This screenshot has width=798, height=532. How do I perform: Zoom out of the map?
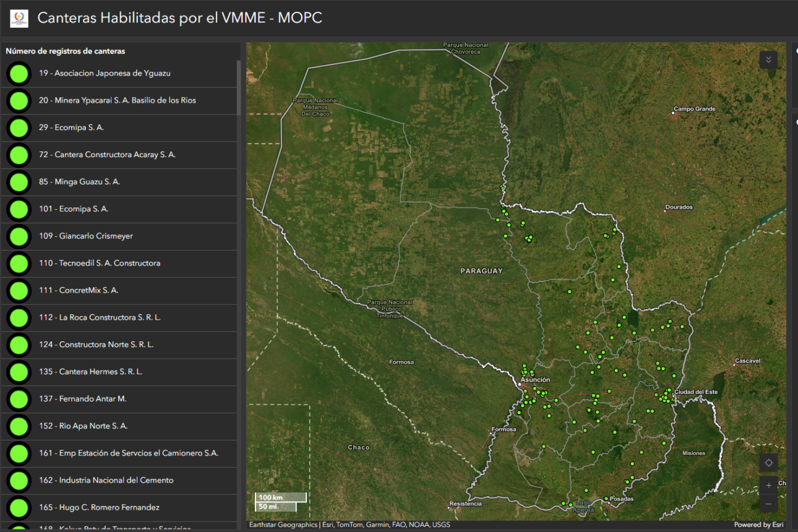point(768,504)
